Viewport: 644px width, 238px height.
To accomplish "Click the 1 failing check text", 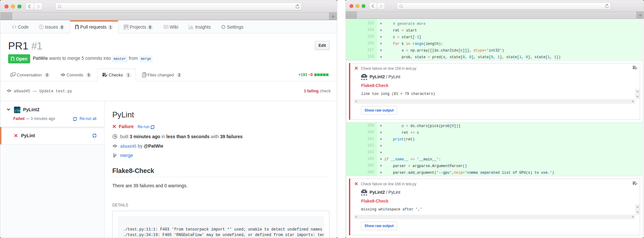I will [317, 91].
